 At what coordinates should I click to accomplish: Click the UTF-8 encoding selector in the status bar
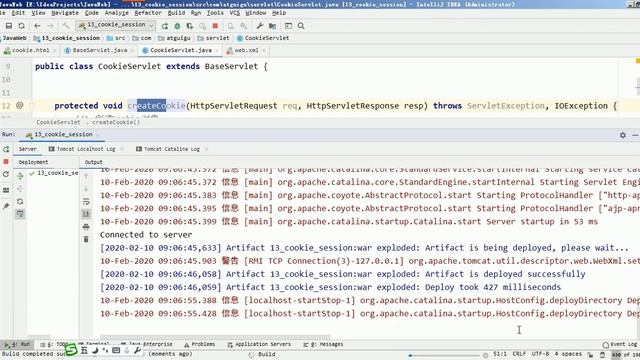[x=540, y=354]
